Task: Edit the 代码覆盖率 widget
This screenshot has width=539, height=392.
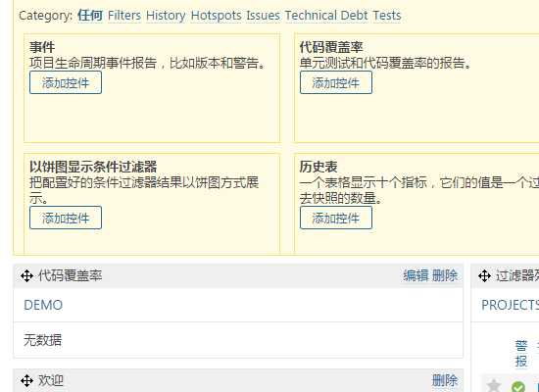Action: 416,275
